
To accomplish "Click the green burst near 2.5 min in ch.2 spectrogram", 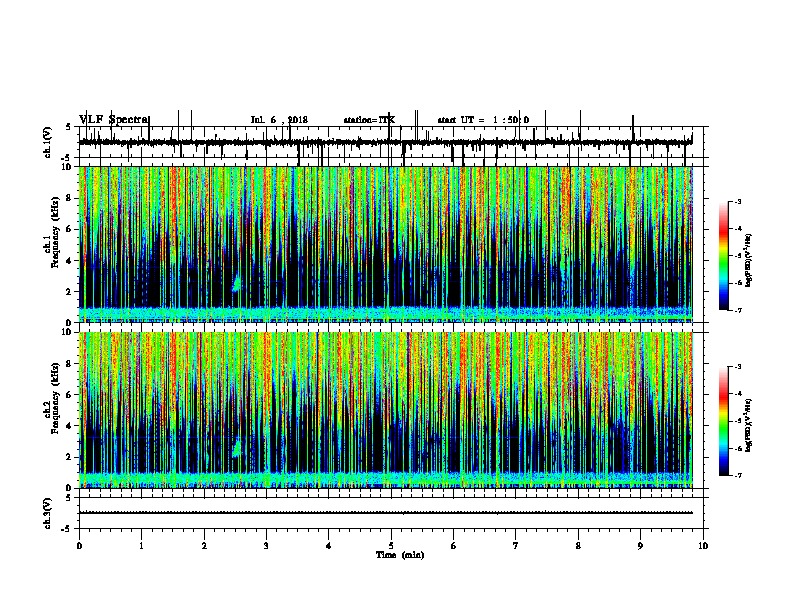I will pos(236,448).
